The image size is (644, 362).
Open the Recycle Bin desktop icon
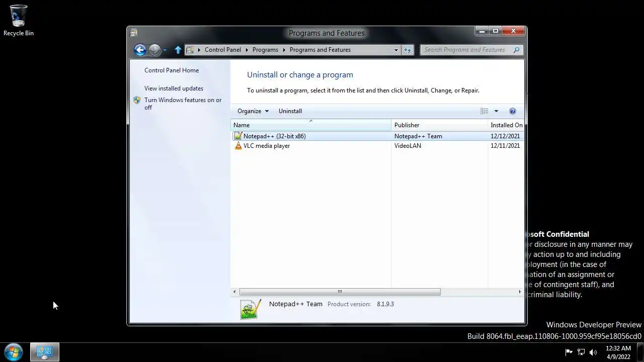(x=19, y=20)
